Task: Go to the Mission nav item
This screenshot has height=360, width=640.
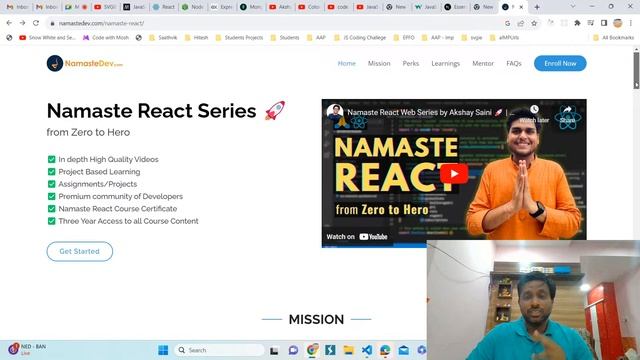Action: (379, 63)
